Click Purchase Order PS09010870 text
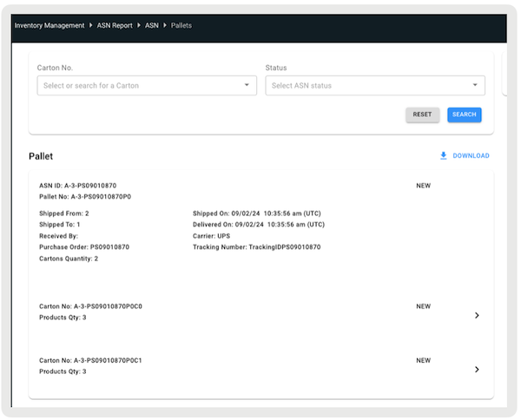 [84, 247]
